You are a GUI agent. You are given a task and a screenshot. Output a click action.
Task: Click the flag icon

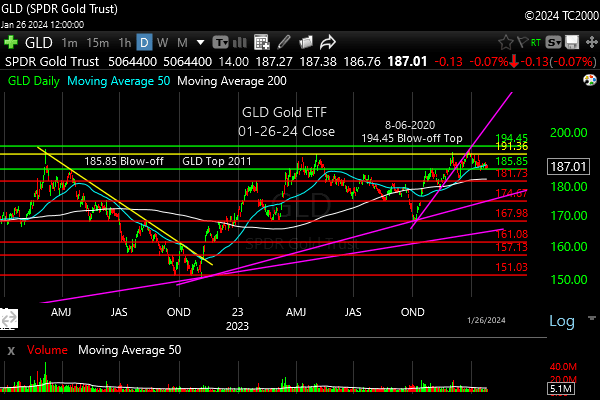[522, 42]
